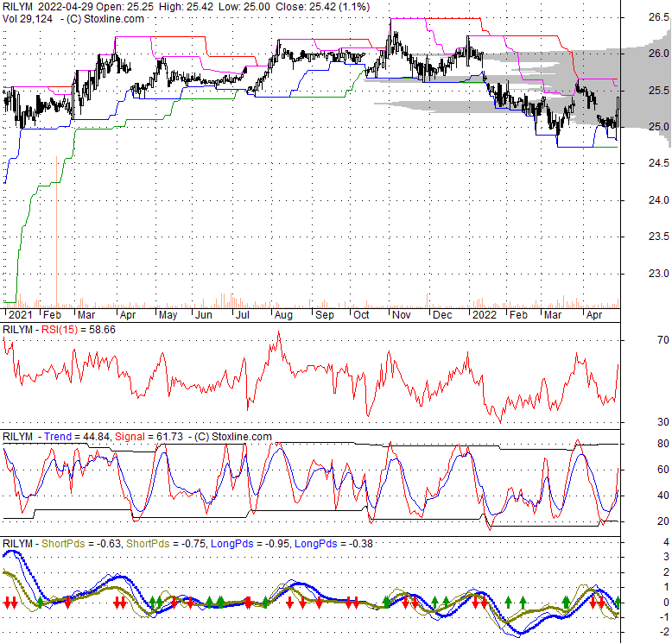This screenshot has width=672, height=644.
Task: Click the 26.0 price axis label
Action: point(659,54)
